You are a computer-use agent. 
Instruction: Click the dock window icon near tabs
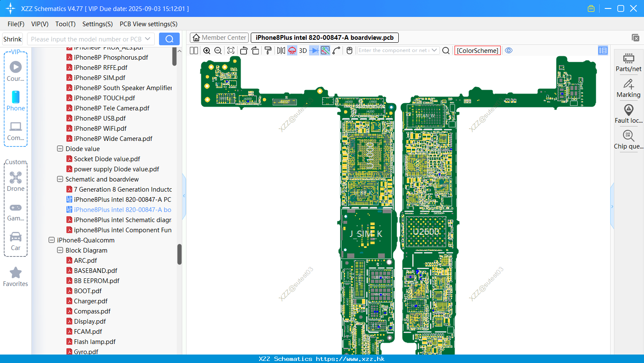point(636,38)
